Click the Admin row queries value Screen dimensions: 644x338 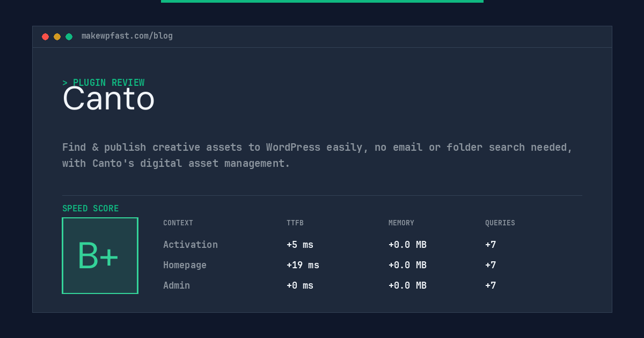click(491, 285)
